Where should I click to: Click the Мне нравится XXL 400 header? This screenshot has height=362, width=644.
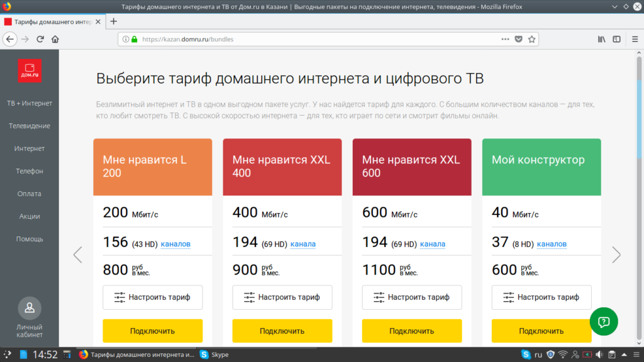point(282,167)
